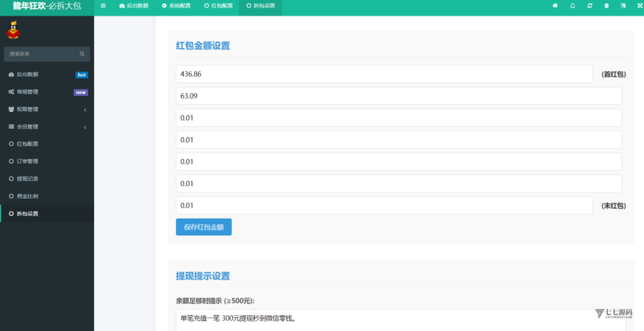Open 后台数据 in the sidebar
The height and width of the screenshot is (331, 644).
(x=47, y=74)
